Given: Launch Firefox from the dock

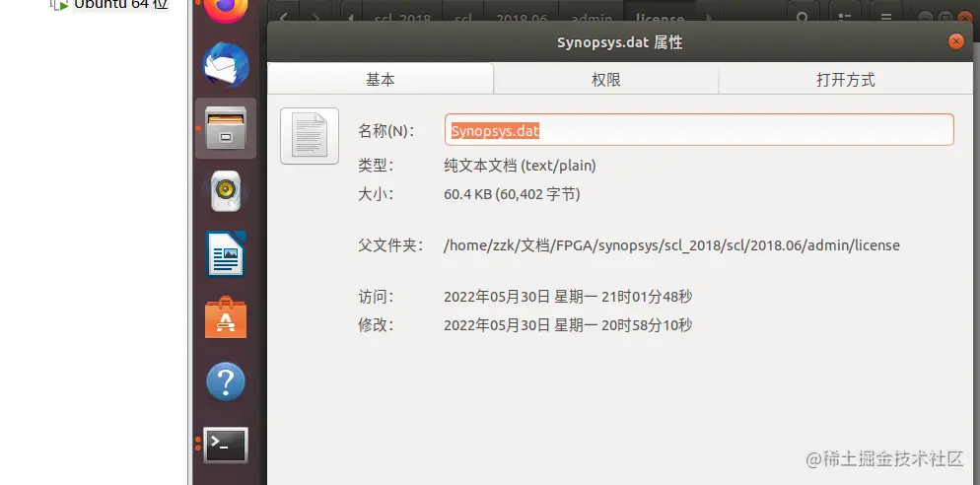Looking at the screenshot, I should pos(226,10).
